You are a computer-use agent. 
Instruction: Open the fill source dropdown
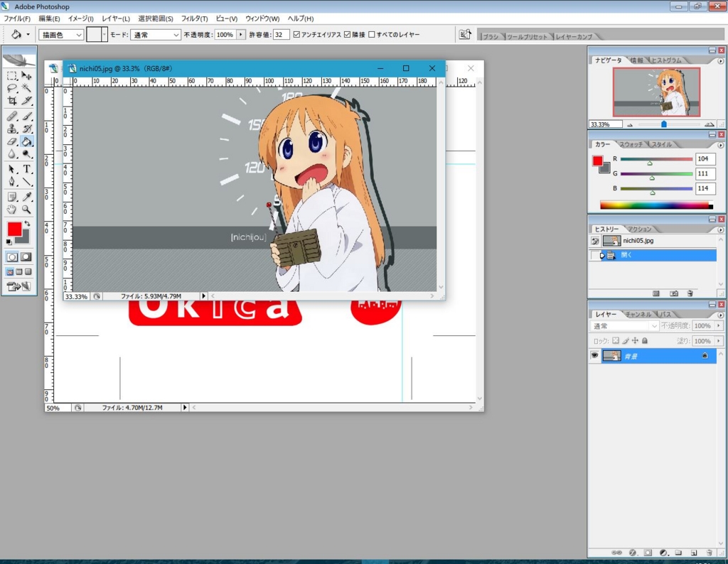pyautogui.click(x=61, y=35)
